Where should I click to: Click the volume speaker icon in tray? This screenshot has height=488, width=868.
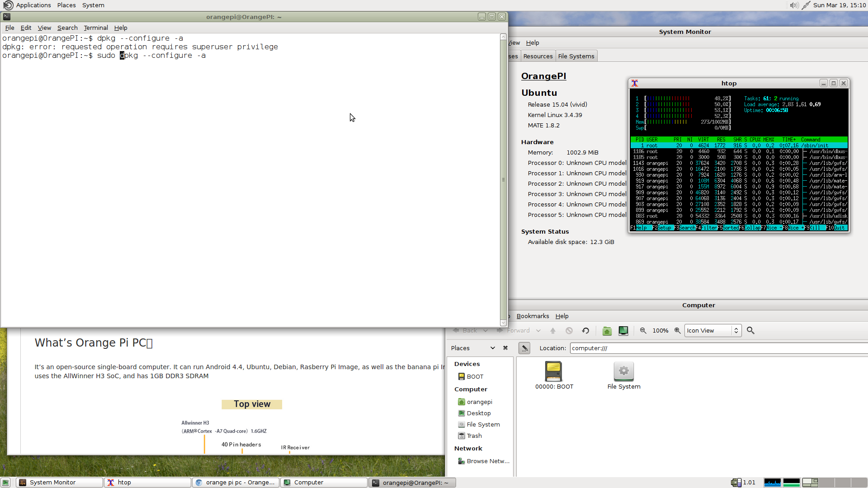point(794,5)
